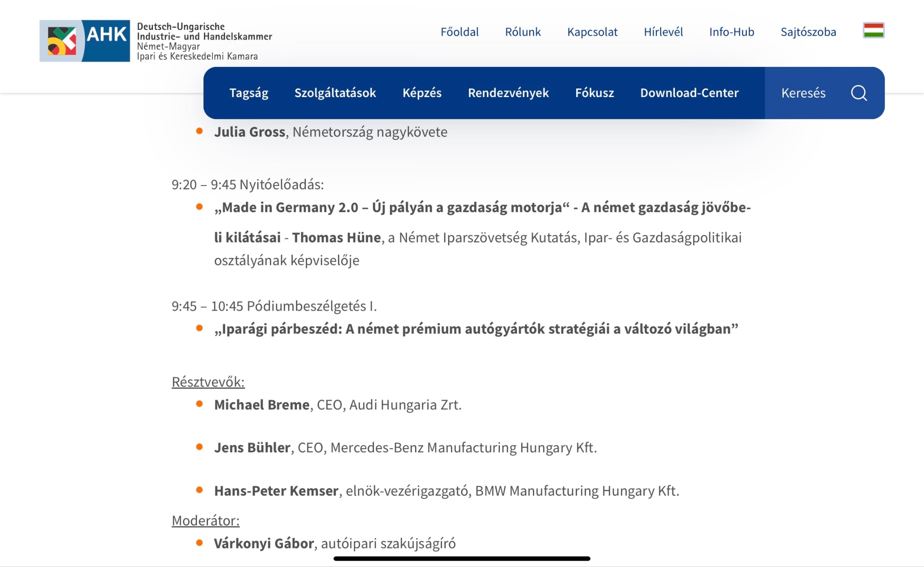Viewport: 924px width, 567px height.
Task: Visit the Sajtószoba page
Action: point(808,32)
